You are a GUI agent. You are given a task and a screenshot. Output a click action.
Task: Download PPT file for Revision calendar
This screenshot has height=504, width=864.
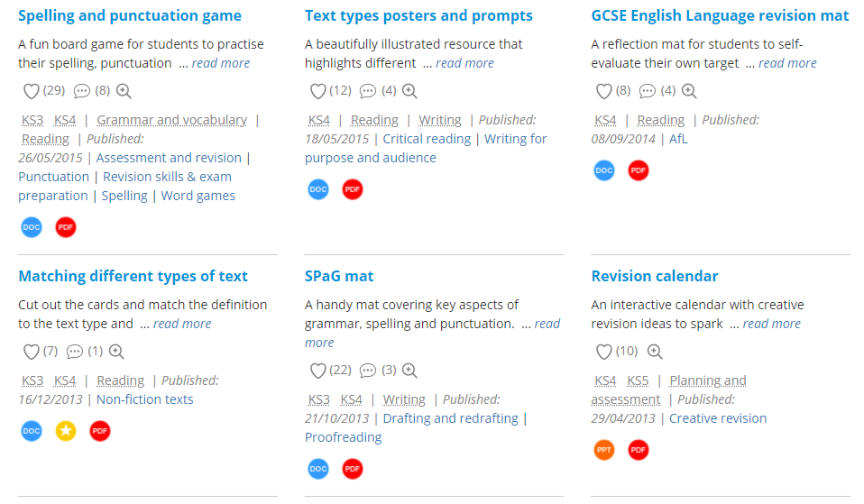pos(604,450)
